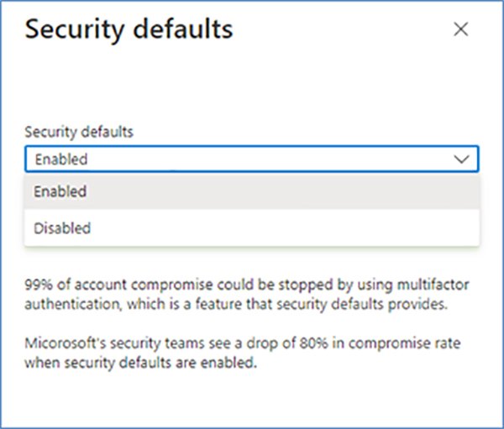
Task: Click the word 'Microsoft's' in the description
Action: [x=58, y=345]
